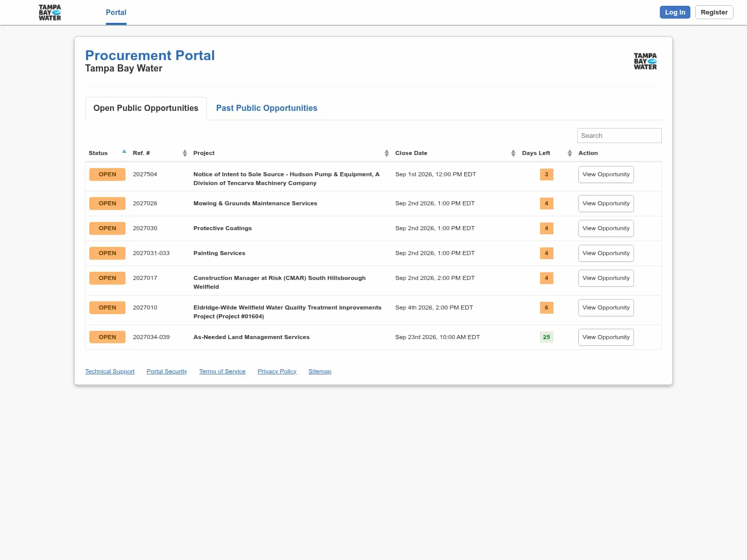This screenshot has width=747, height=560.
Task: Open the Portal Security link
Action: click(x=167, y=371)
